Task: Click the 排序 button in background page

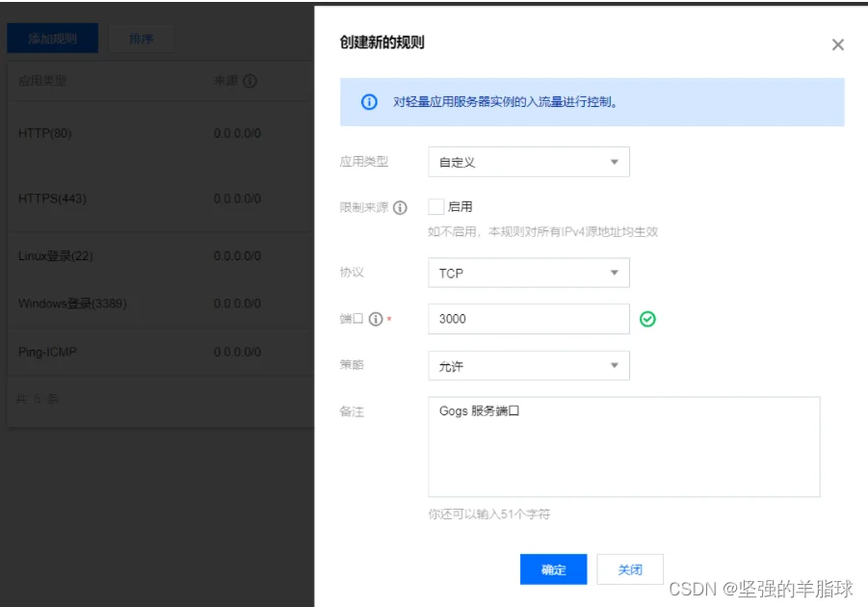Action: click(142, 39)
